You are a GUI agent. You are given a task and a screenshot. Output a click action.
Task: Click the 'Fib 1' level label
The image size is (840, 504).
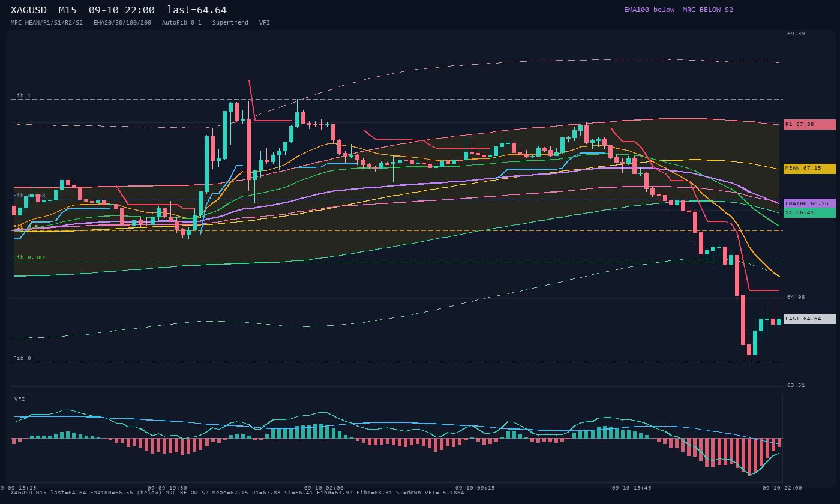click(22, 95)
